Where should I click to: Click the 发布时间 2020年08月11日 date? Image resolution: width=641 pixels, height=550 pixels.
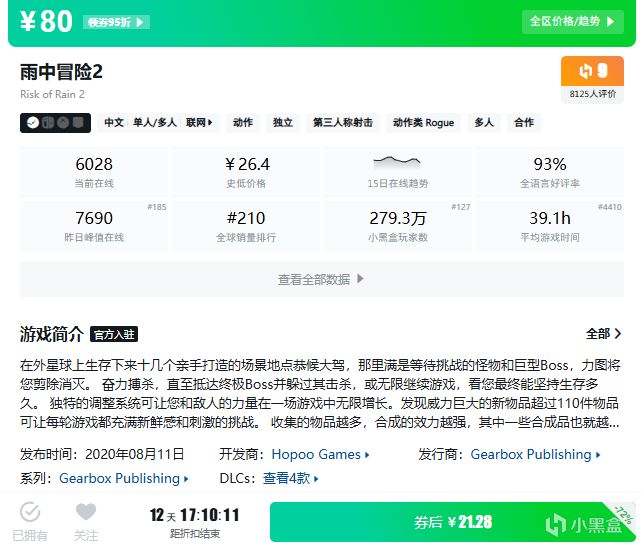[x=102, y=454]
